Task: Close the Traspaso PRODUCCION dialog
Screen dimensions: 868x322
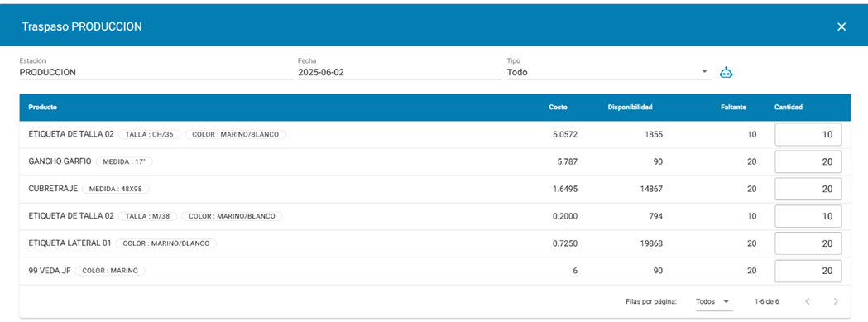Action: (842, 26)
